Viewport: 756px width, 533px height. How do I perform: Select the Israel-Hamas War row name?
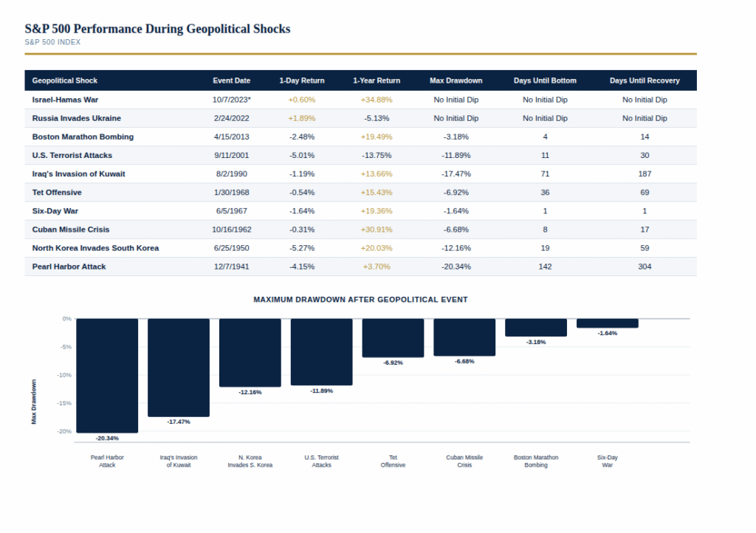click(64, 100)
